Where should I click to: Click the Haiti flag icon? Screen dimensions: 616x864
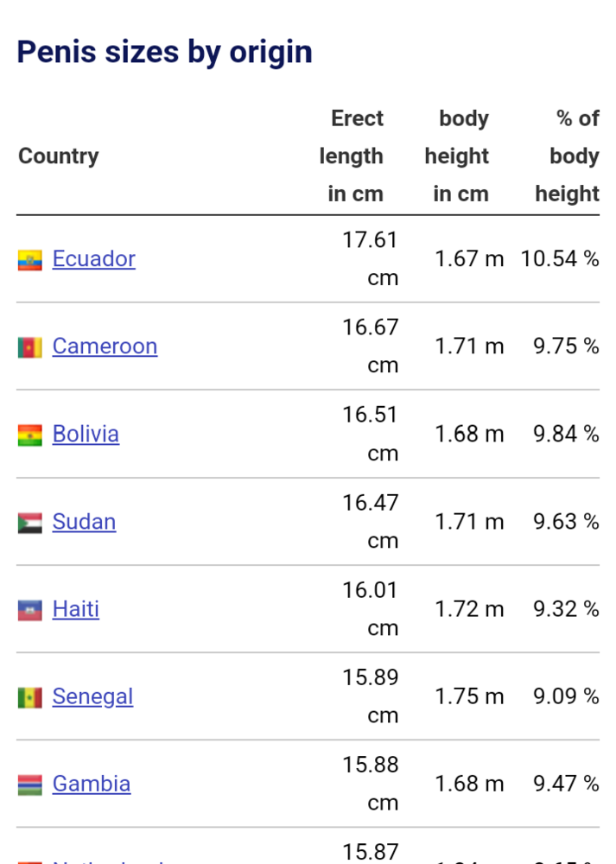pos(29,610)
